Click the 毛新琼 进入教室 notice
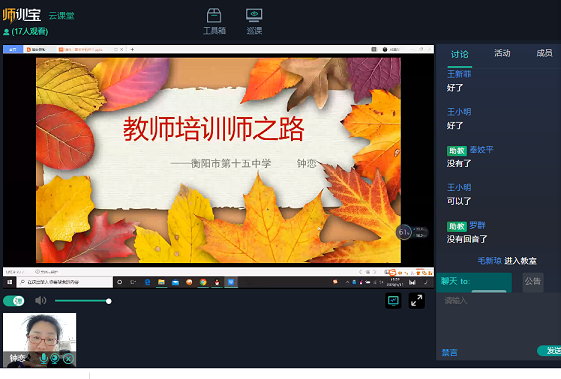The width and height of the screenshot is (561, 379). pyautogui.click(x=507, y=261)
